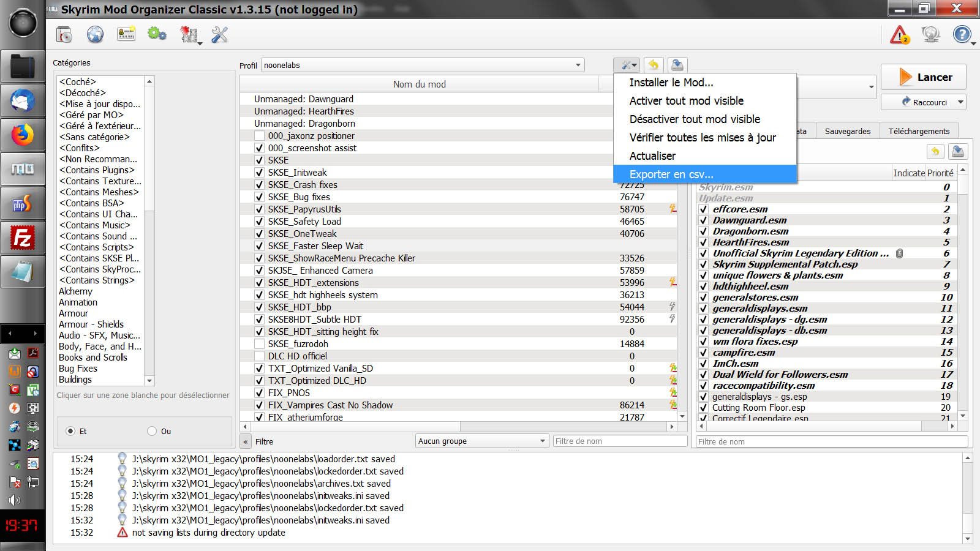Open the Mod Organizer dock icon
Viewport: 980px width, 551px height.
(23, 168)
